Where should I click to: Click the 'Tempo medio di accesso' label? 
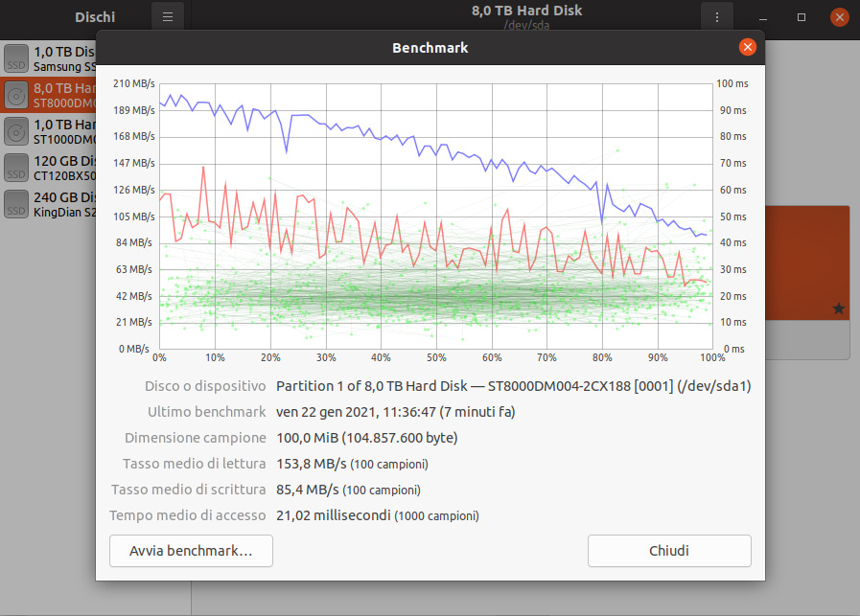tap(188, 515)
